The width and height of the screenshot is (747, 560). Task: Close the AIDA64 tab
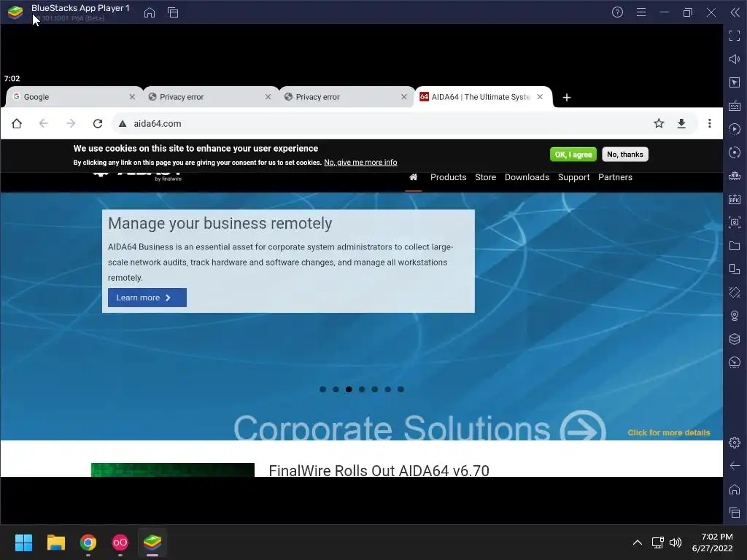tap(540, 97)
